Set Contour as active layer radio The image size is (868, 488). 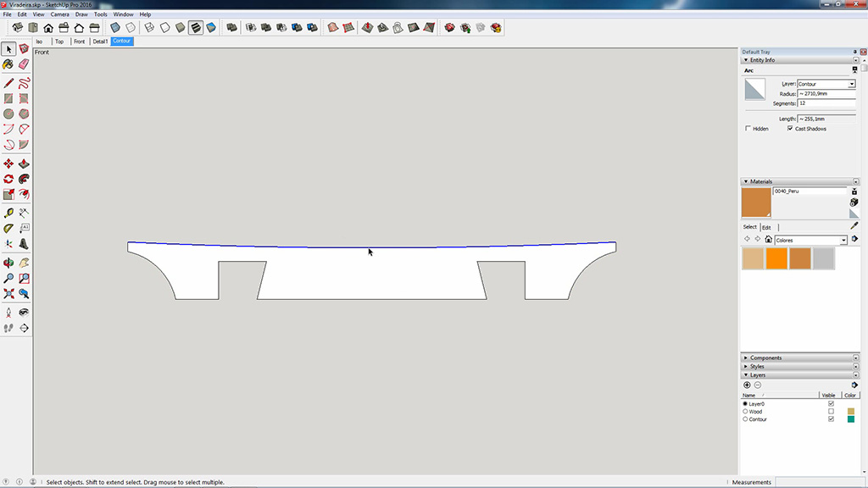745,419
